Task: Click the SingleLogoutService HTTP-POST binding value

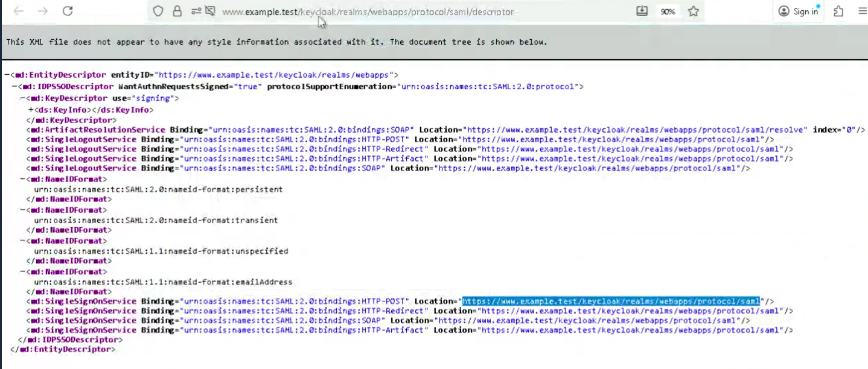Action: [x=295, y=139]
